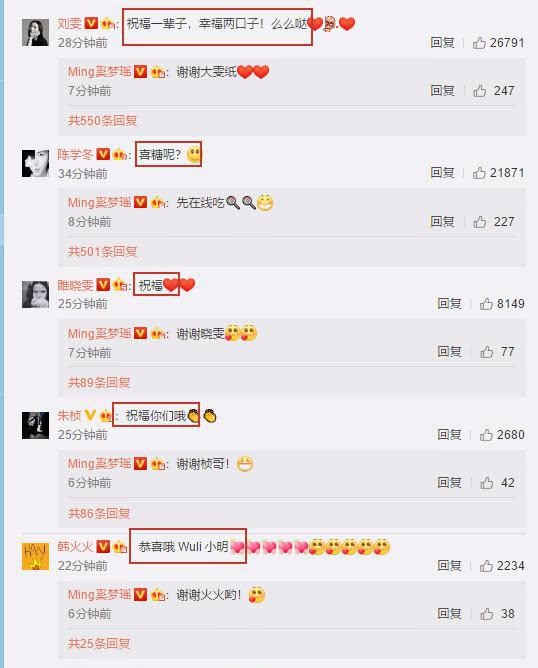Open Ming奚梦瑶 profile from 谢谢大雯纸 reply
Image resolution: width=538 pixels, height=668 pixels.
point(99,72)
